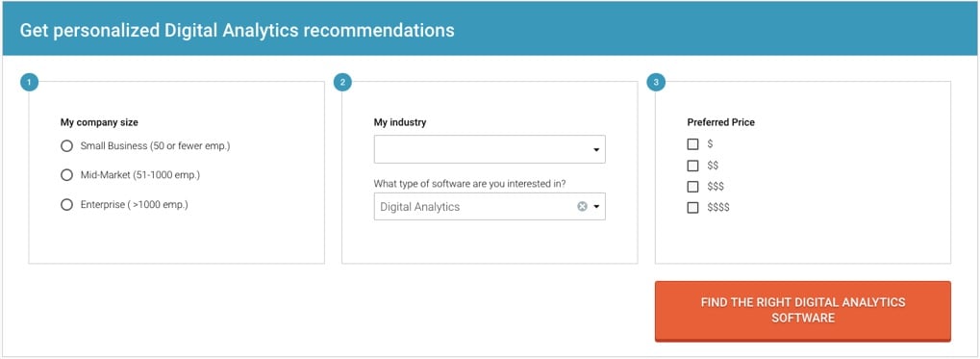
Task: Click the step 2 circle badge
Action: (x=342, y=82)
